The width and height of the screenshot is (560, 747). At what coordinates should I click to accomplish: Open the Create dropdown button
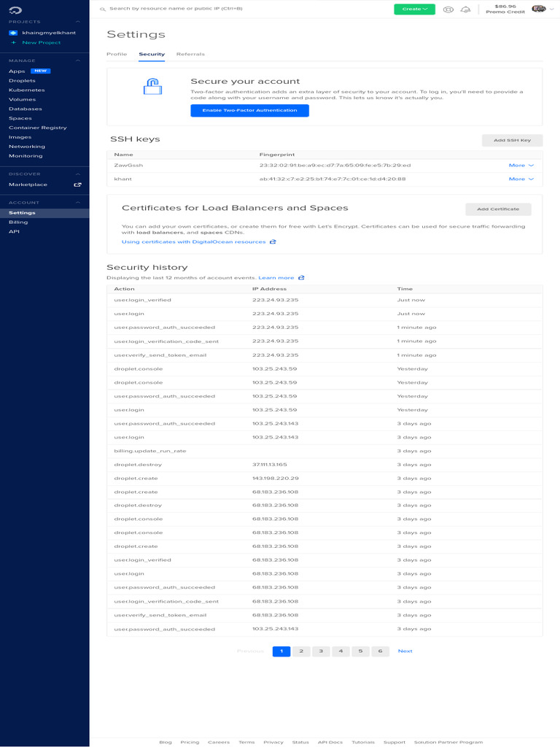tap(414, 9)
